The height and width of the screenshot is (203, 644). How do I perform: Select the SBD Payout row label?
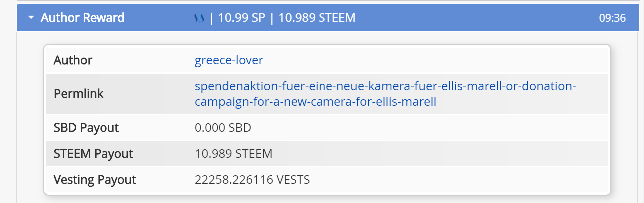(86, 127)
